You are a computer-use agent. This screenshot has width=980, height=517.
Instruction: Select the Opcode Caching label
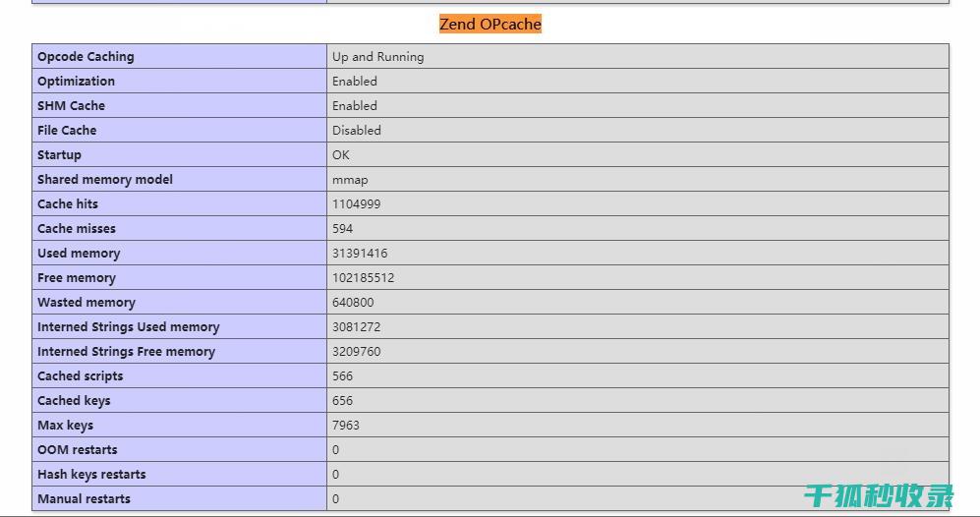pos(86,56)
